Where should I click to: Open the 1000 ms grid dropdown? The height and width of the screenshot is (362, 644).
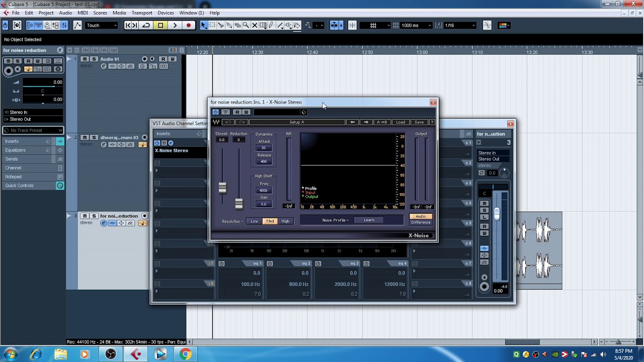pyautogui.click(x=416, y=25)
